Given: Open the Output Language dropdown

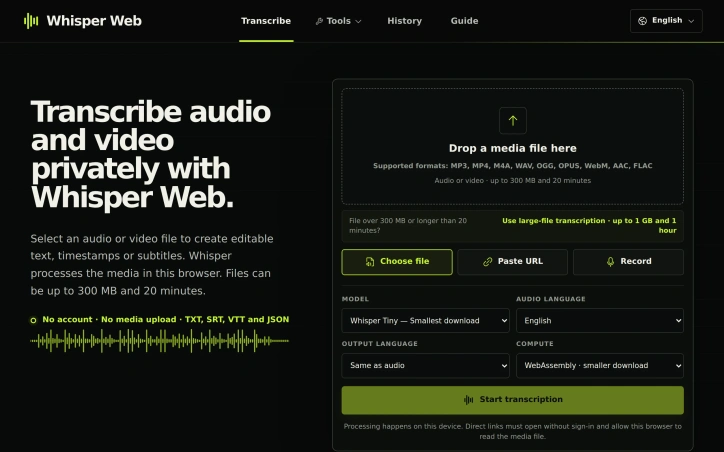Looking at the screenshot, I should pos(425,365).
